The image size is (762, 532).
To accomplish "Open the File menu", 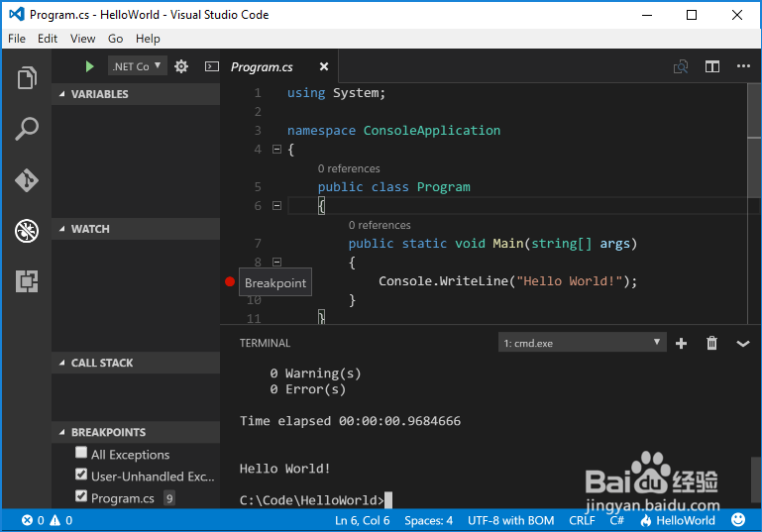I will [17, 39].
